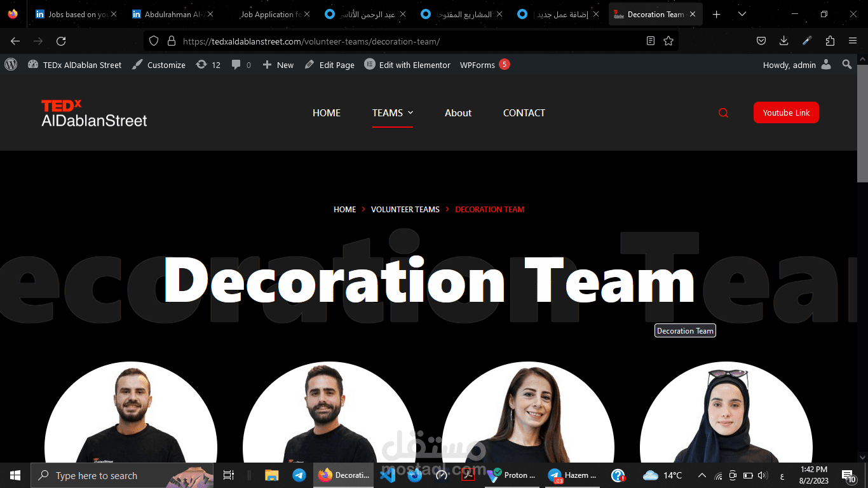Open WPForms admin bar item
Image resolution: width=868 pixels, height=488 pixels.
coord(485,65)
